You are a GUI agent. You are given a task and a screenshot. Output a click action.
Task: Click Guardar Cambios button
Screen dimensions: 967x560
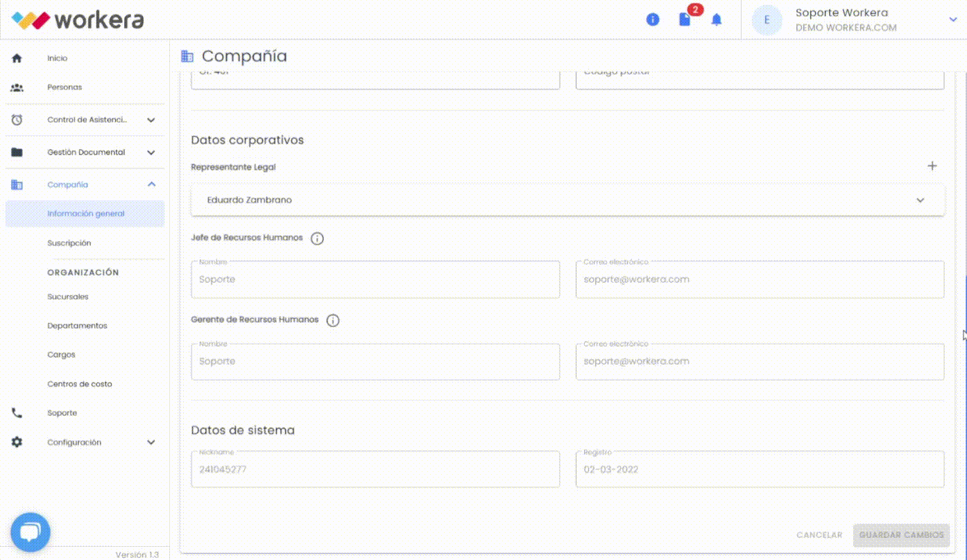coord(902,535)
